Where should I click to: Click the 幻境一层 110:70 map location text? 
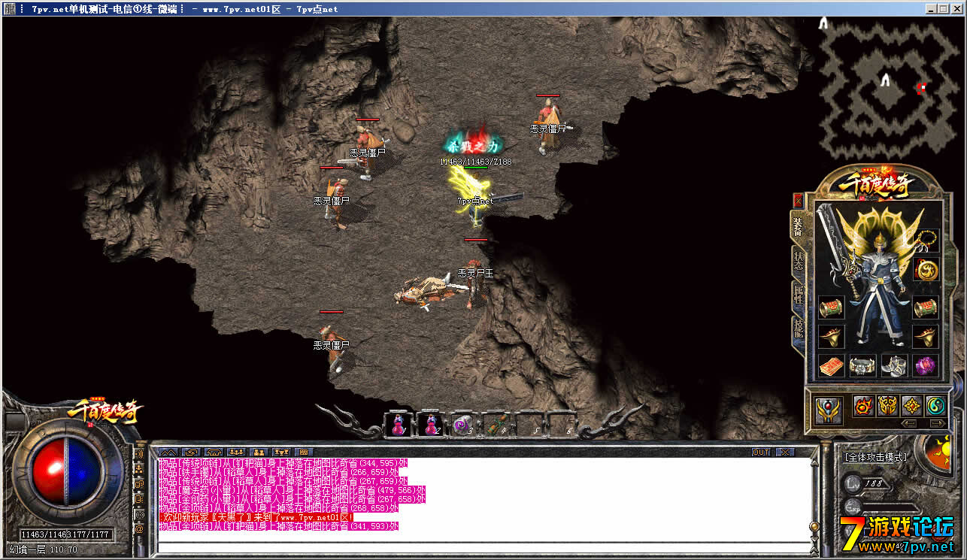(x=43, y=549)
